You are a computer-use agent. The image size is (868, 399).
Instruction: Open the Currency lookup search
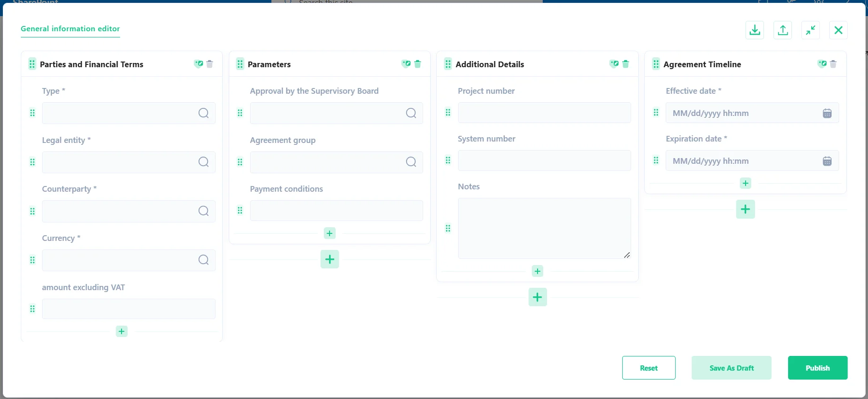(203, 260)
